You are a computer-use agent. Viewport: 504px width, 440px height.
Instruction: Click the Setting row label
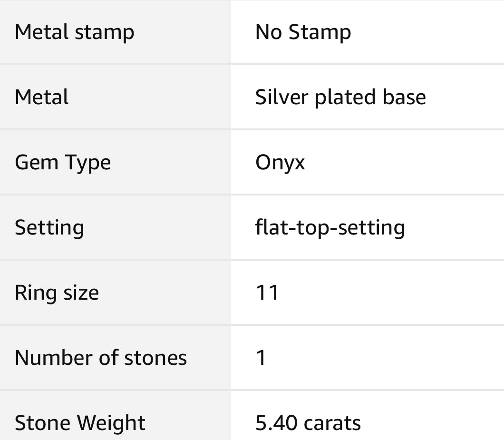tap(49, 228)
